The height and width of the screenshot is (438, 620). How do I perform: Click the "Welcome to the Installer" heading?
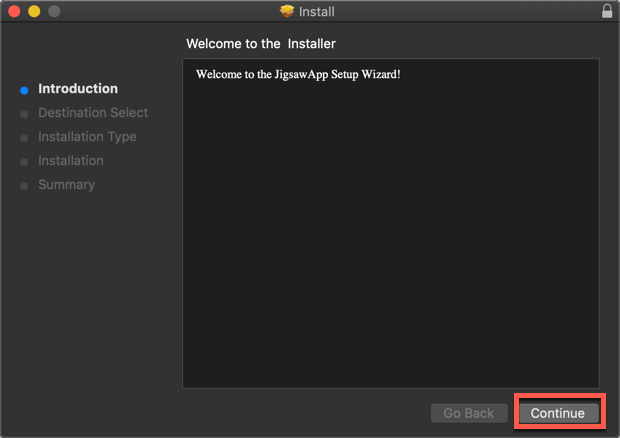(x=261, y=44)
